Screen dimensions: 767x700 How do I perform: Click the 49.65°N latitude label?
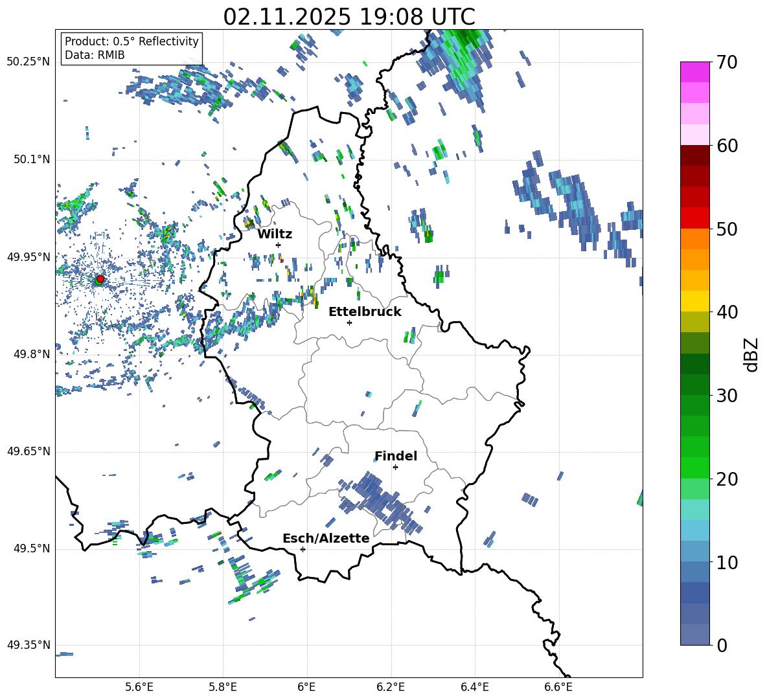tap(29, 451)
